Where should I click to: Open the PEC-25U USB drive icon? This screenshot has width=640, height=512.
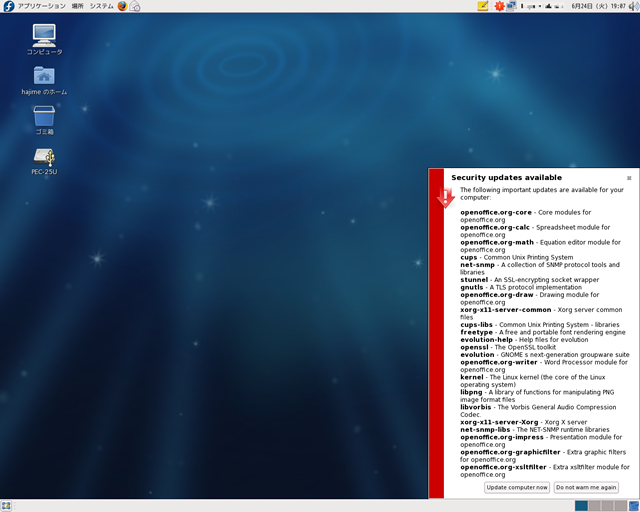[44, 162]
